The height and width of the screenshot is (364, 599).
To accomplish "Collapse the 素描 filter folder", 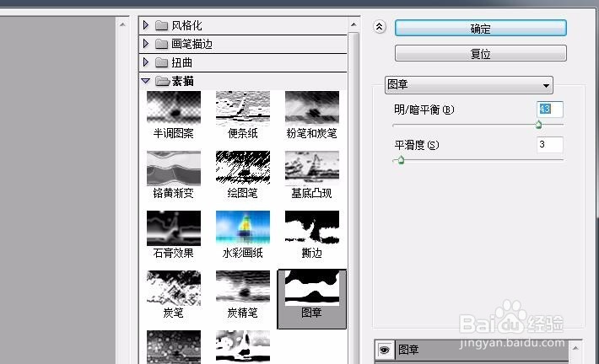I will (146, 81).
